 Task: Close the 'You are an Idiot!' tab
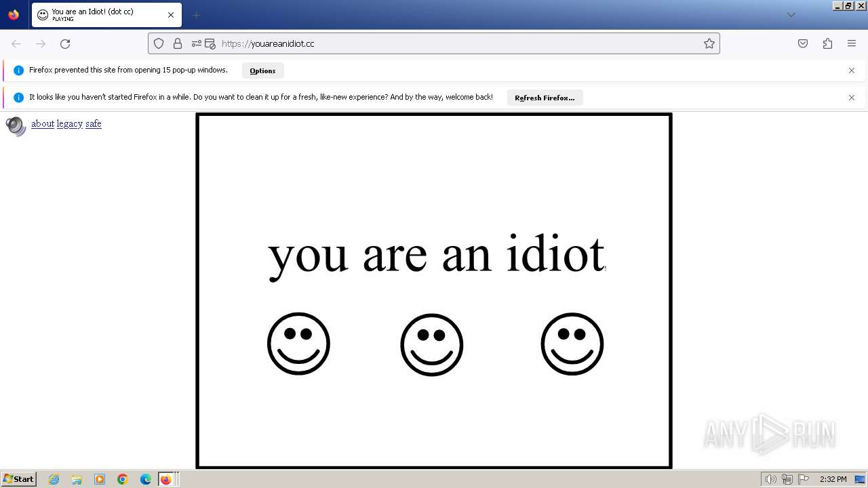(x=171, y=15)
